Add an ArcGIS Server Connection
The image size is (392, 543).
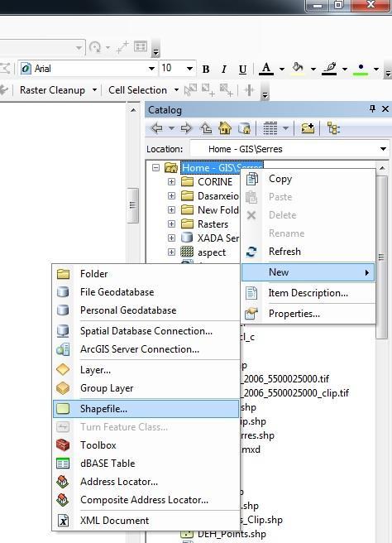click(146, 349)
